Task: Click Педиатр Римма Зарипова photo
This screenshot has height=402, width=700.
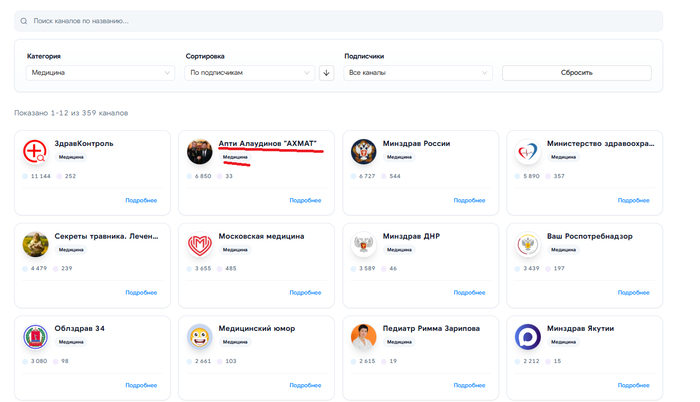Action: click(x=363, y=337)
